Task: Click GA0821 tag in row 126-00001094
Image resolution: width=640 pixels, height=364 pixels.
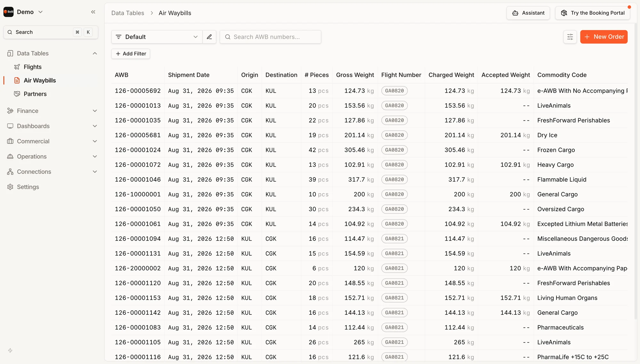Action: [x=394, y=239]
